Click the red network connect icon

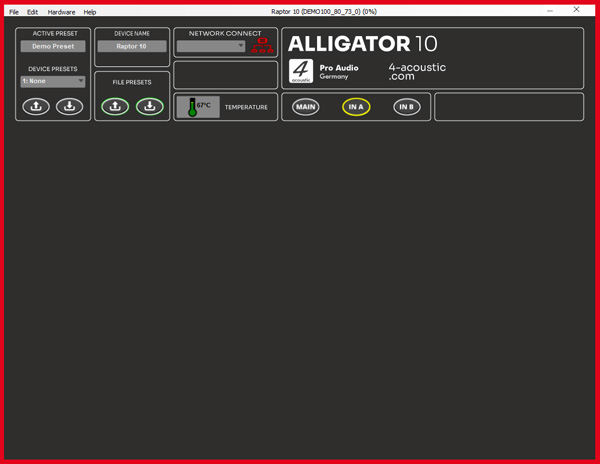pos(262,46)
